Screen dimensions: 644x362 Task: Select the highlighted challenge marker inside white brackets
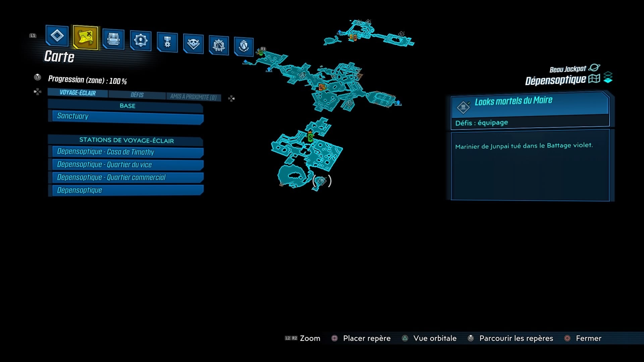pyautogui.click(x=322, y=181)
